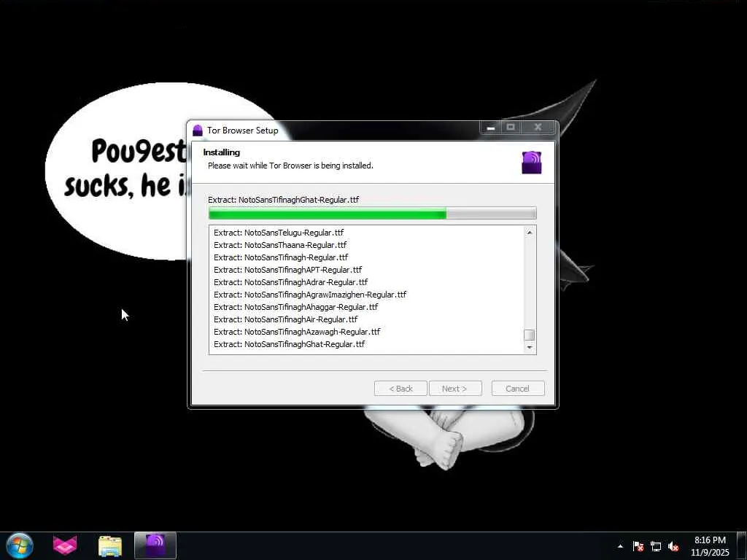This screenshot has height=560, width=747.
Task: Click the Tor Browser logo in installer header
Action: click(531, 163)
